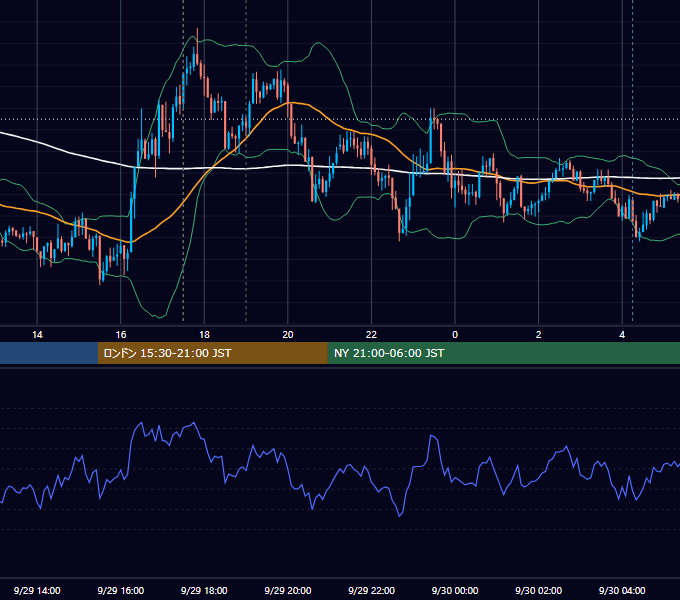This screenshot has width=680, height=600.
Task: Click the tallest candlestick peak near 18:00
Action: pyautogui.click(x=197, y=46)
